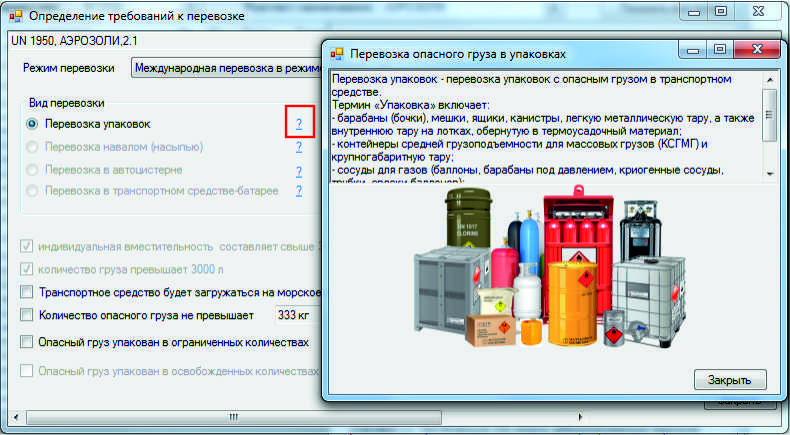Click the Вид перевозки group label
The image size is (790, 435).
point(67,103)
